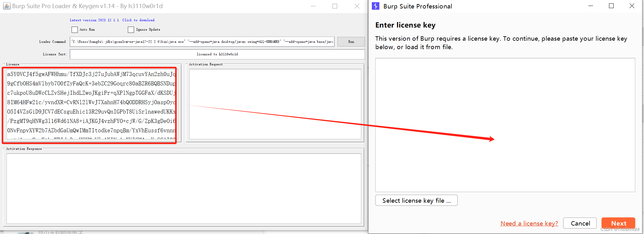Click the license line starting 05I4VZsGiD9
The width and height of the screenshot is (644, 234).
(91, 112)
